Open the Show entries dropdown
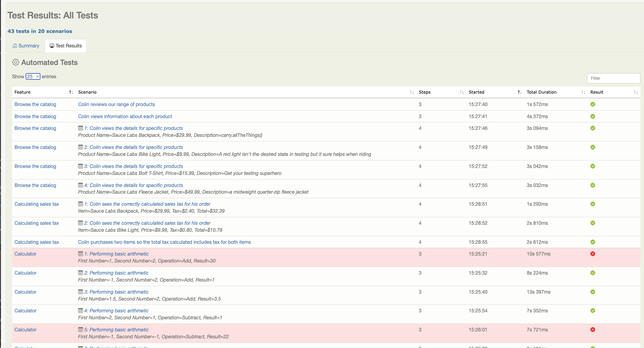This screenshot has height=348, width=644. coord(33,76)
